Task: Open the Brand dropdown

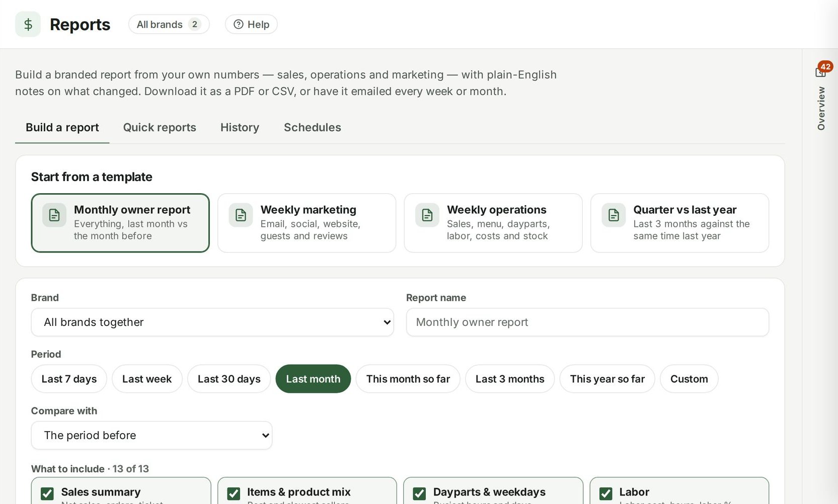Action: click(212, 322)
